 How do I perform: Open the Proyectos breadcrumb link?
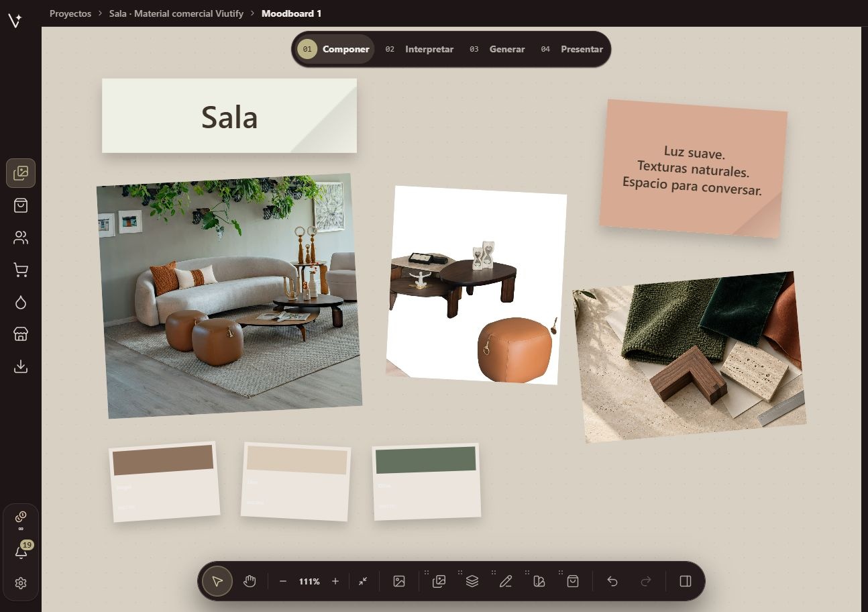click(x=70, y=13)
